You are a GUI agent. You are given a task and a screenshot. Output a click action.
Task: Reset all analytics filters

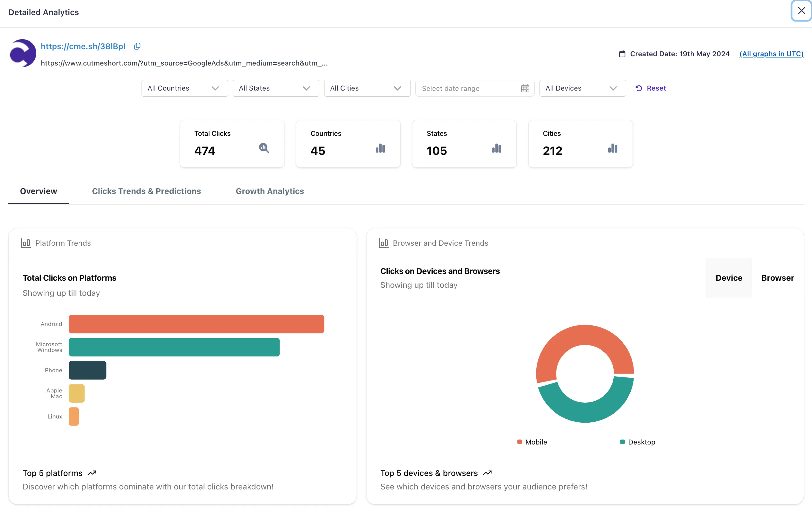pyautogui.click(x=651, y=88)
